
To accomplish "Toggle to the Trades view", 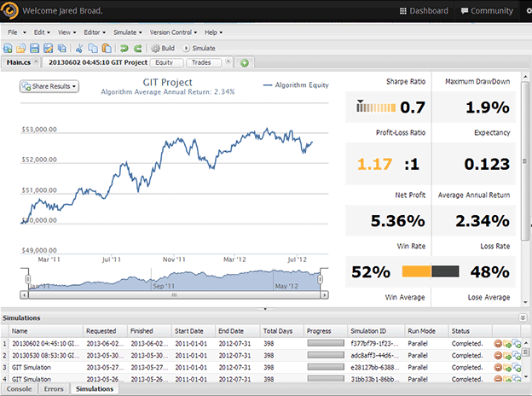I will [x=202, y=62].
